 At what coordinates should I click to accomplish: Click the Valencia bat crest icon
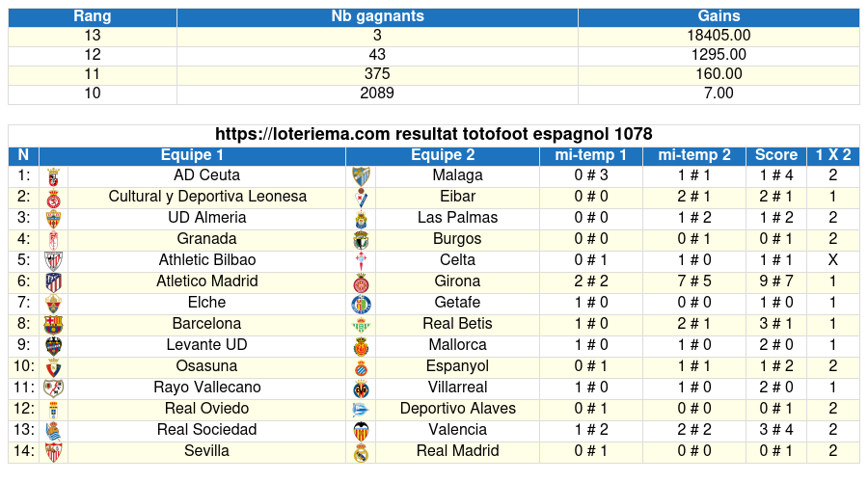click(361, 431)
